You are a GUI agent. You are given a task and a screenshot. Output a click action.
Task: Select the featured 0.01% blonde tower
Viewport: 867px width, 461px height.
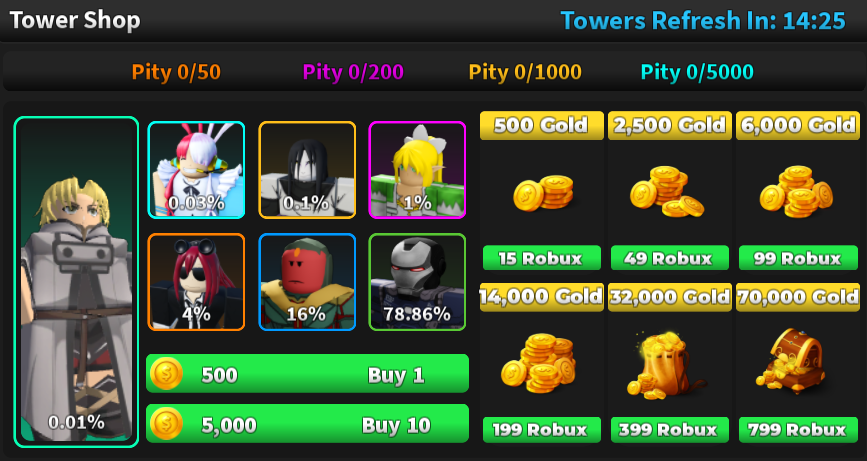76,281
